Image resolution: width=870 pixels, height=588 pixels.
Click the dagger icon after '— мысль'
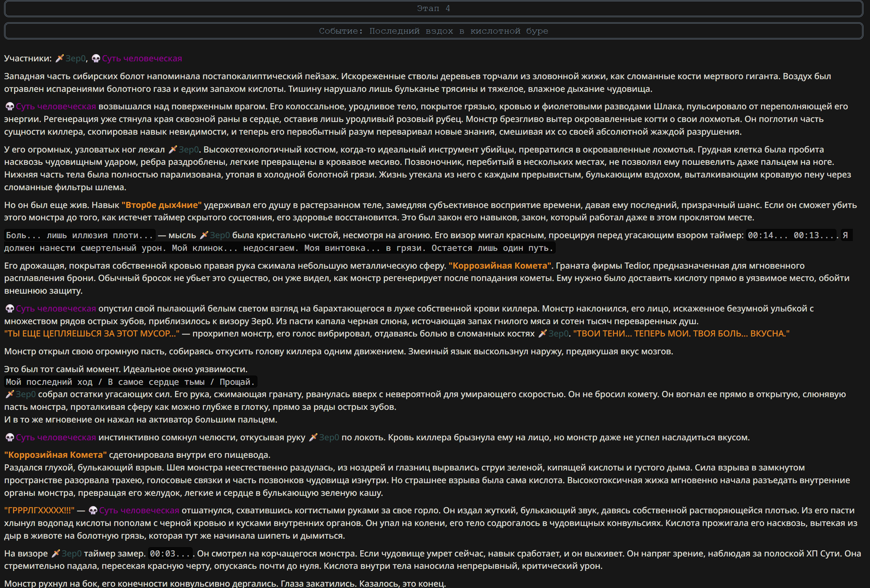pos(204,235)
